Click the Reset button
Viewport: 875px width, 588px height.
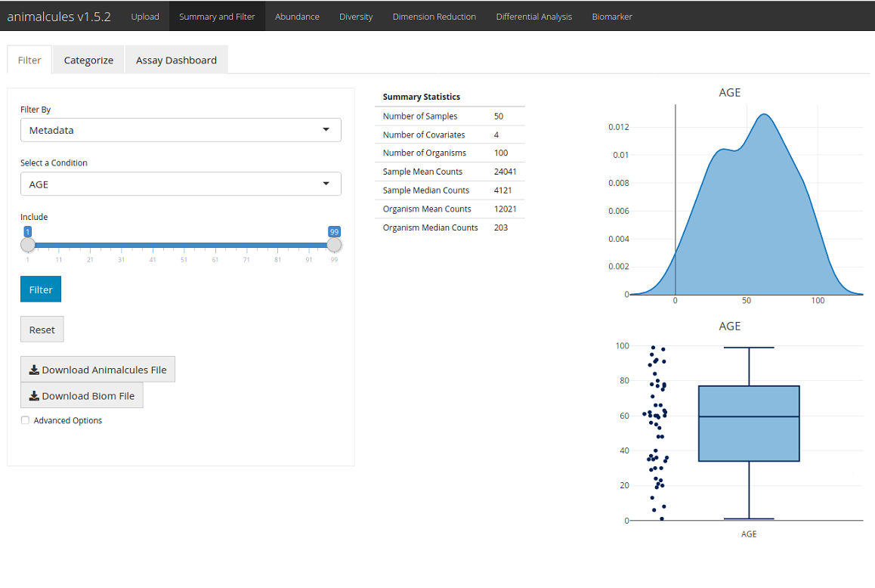[42, 330]
